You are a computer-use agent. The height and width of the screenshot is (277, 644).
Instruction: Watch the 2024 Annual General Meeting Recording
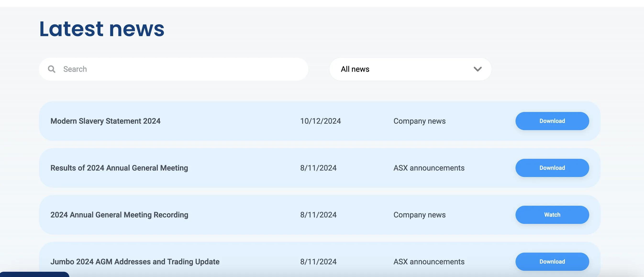[x=552, y=215]
